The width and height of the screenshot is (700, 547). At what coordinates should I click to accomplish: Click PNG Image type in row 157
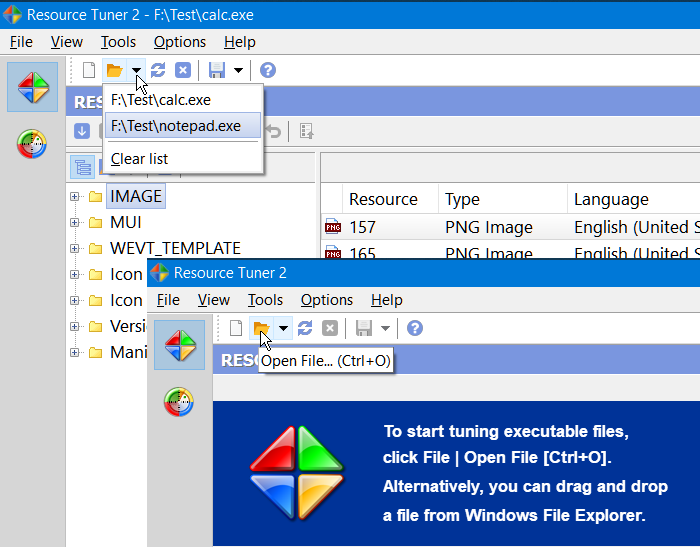489,227
